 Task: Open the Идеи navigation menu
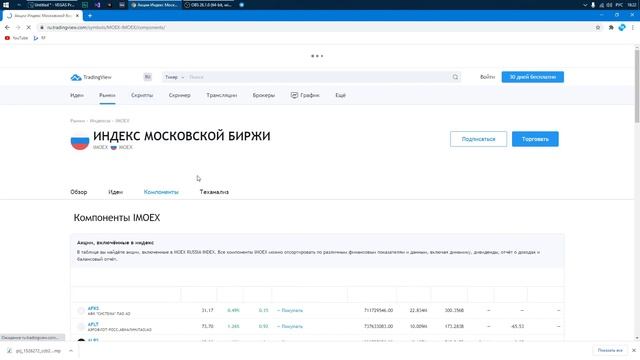[x=77, y=95]
